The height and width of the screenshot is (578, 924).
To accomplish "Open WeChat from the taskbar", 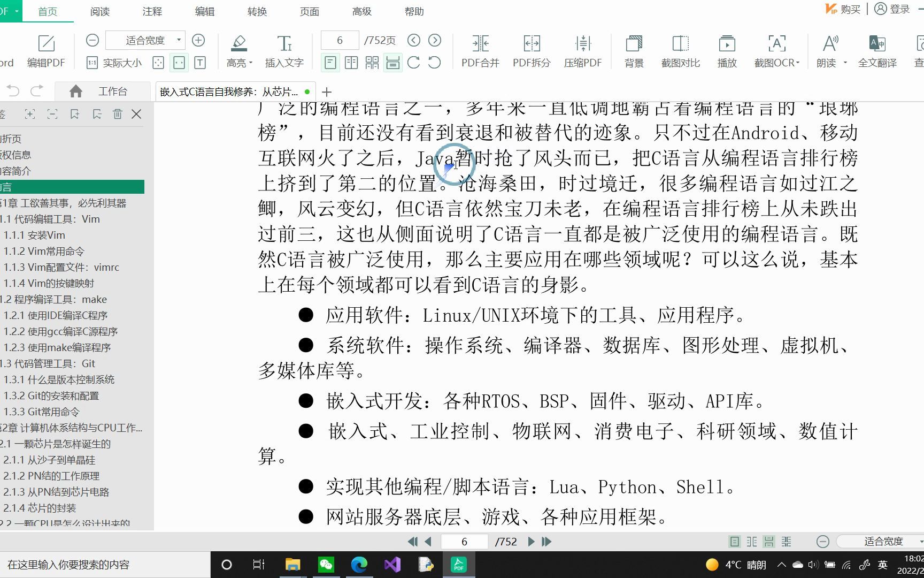I will tap(326, 565).
